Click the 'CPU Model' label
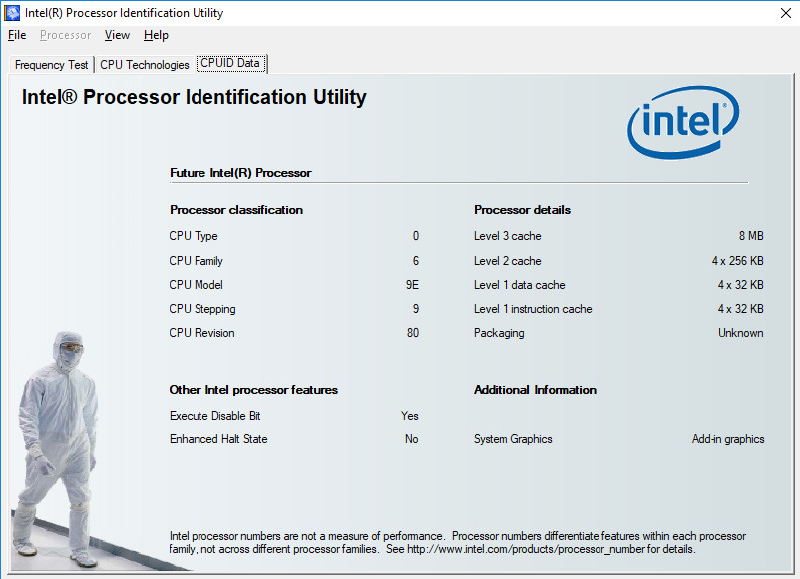 (x=196, y=285)
